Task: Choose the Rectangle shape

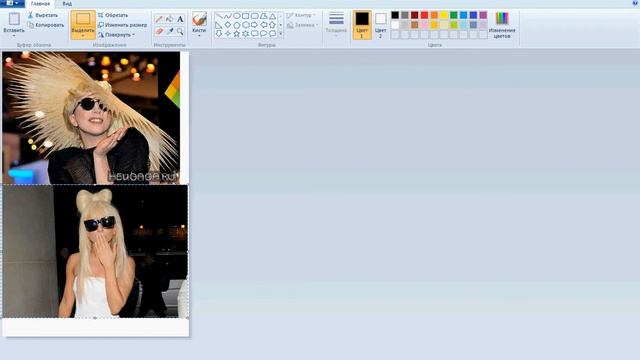Action: pyautogui.click(x=246, y=16)
